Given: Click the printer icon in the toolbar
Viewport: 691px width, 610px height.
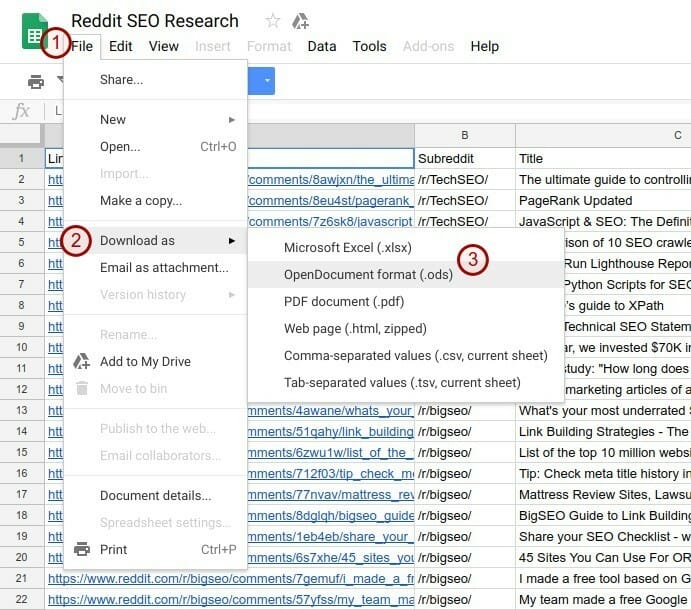Looking at the screenshot, I should [x=36, y=81].
